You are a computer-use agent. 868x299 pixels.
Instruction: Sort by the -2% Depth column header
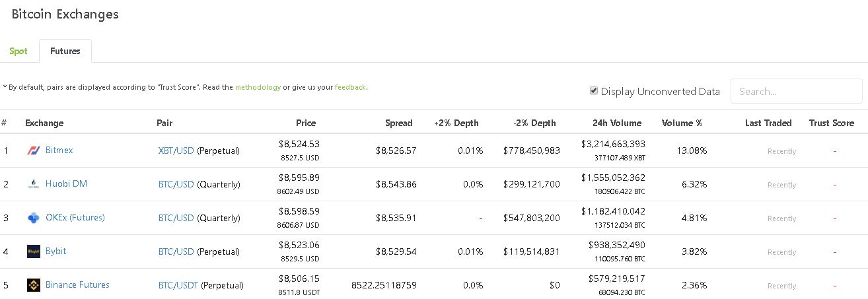click(534, 123)
